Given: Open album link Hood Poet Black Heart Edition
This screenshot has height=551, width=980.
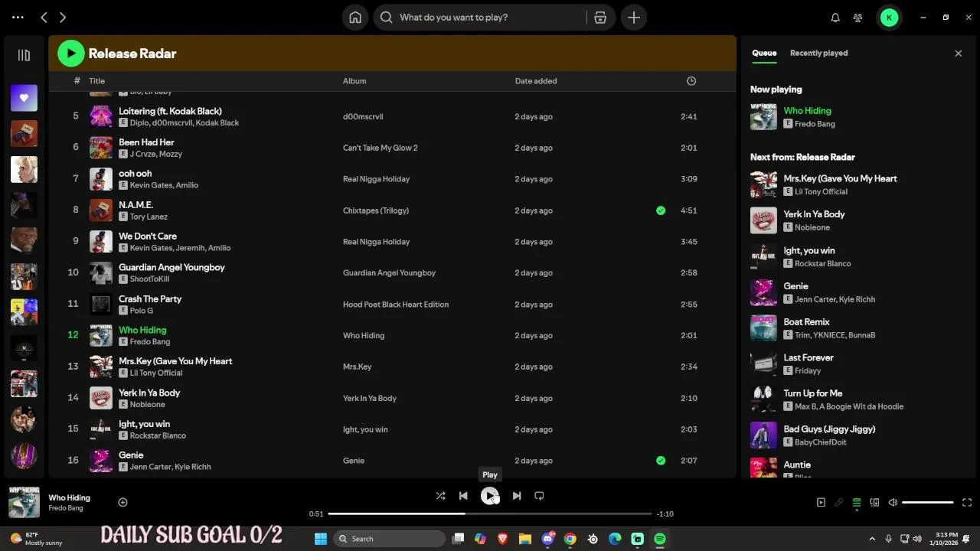Looking at the screenshot, I should [396, 305].
